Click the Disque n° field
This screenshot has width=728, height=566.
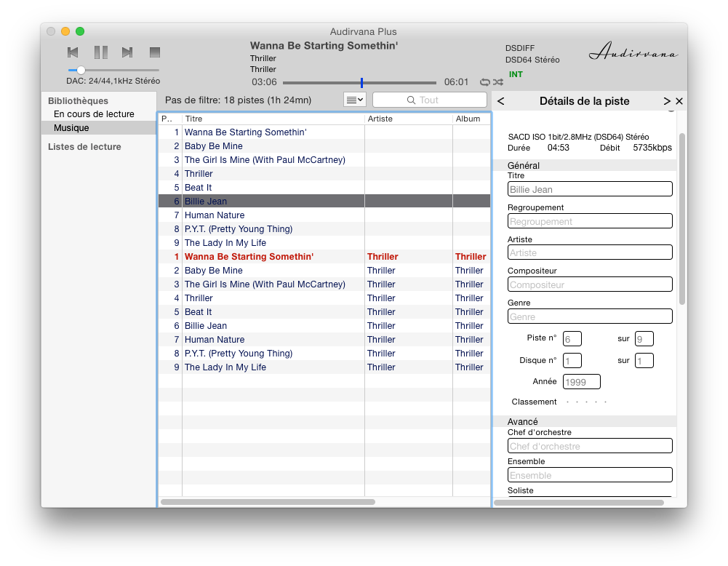pyautogui.click(x=572, y=361)
